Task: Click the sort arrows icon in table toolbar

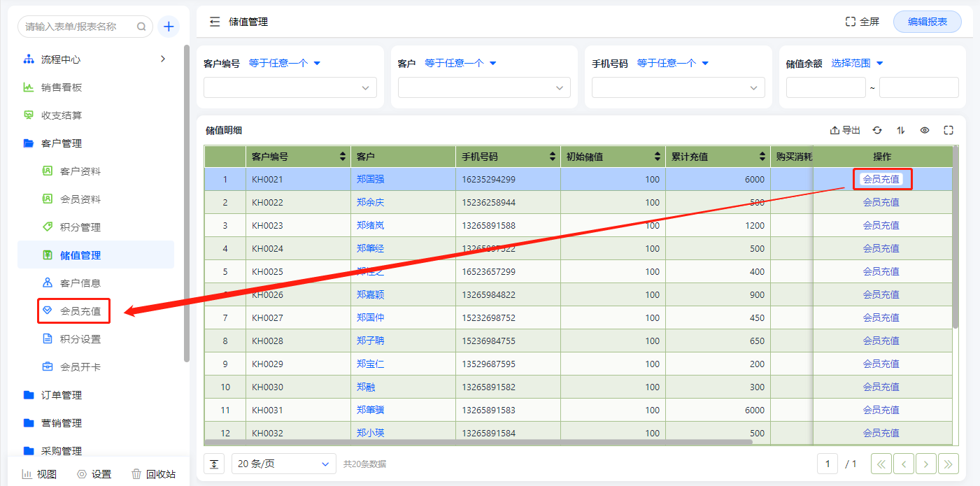Action: point(901,130)
